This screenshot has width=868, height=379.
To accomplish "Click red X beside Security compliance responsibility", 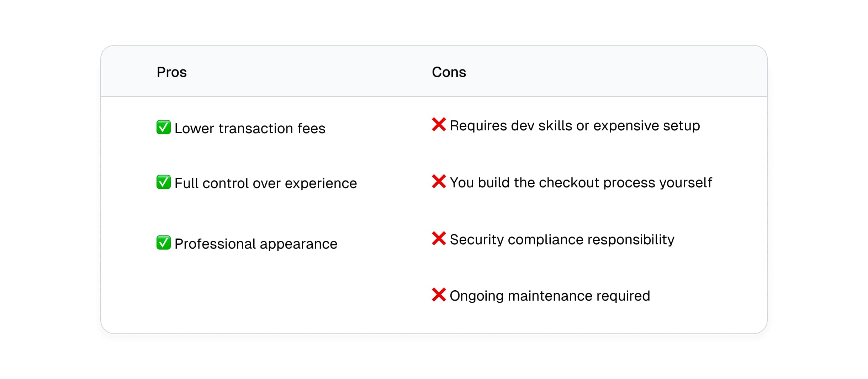I will [x=439, y=238].
